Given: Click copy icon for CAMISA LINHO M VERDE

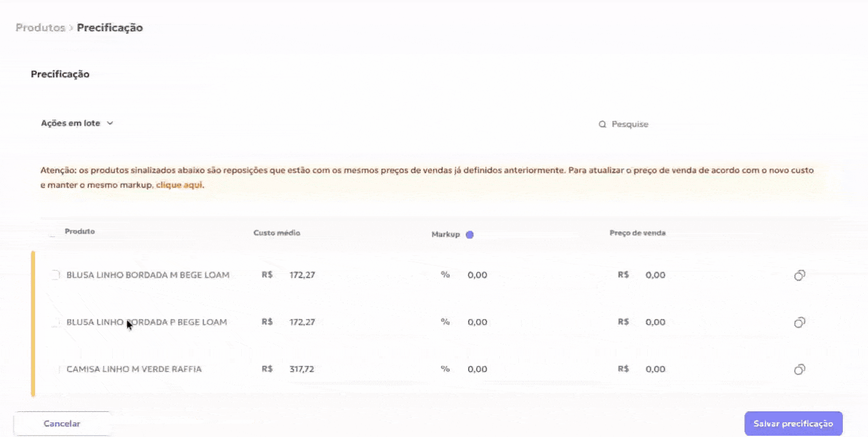Looking at the screenshot, I should (799, 370).
